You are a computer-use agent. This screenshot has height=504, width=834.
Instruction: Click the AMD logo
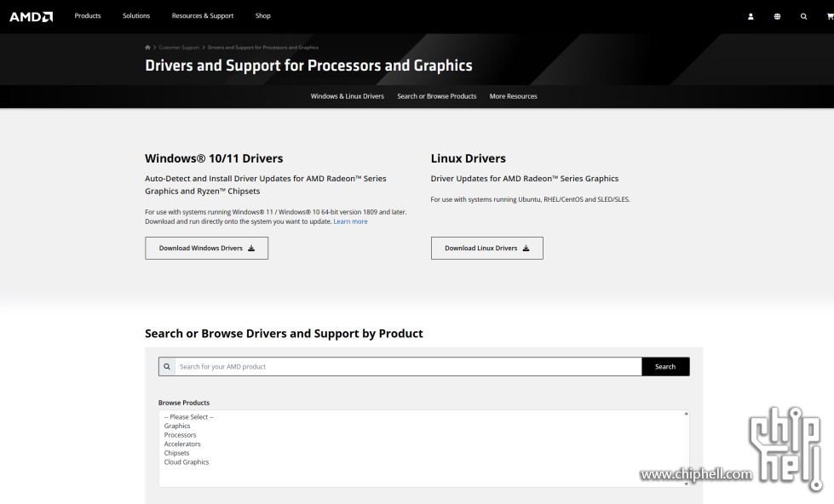click(32, 17)
